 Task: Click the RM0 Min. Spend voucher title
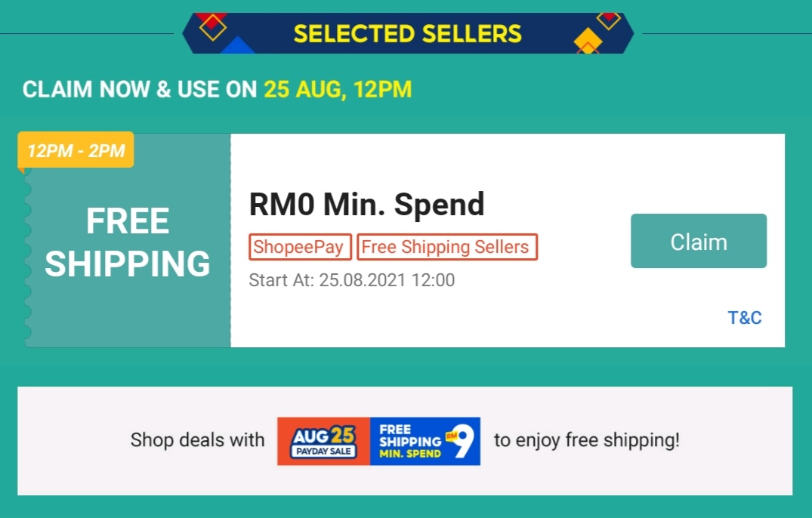366,204
